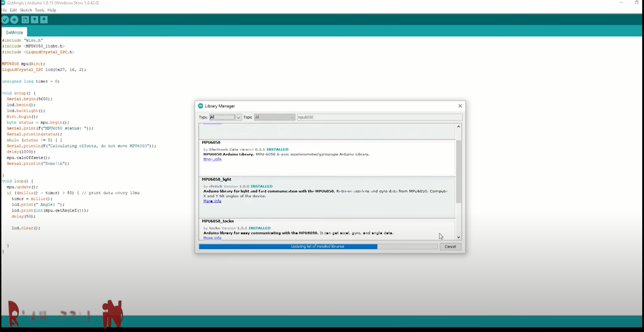Minimize the Arduino IDE window
This screenshot has width=644, height=332.
621,2
